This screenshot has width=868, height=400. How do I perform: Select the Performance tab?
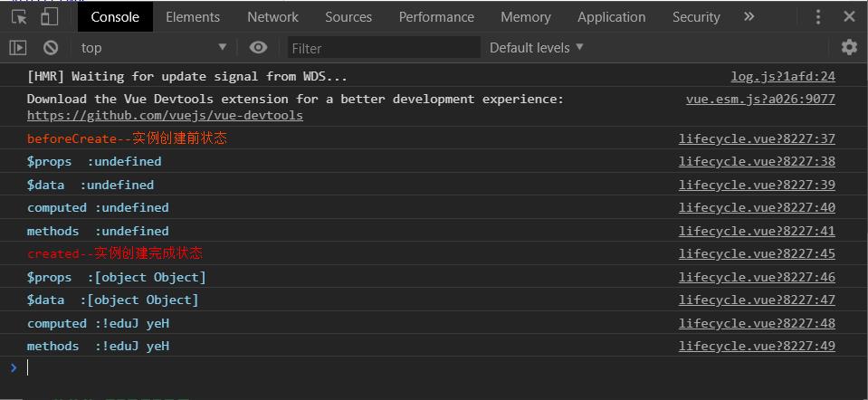click(436, 16)
